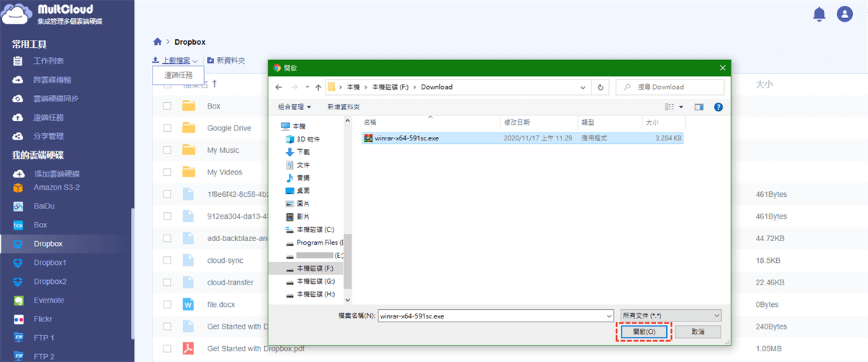This screenshot has height=362, width=868.
Task: Sort by 修改日期 column header
Action: pos(539,122)
